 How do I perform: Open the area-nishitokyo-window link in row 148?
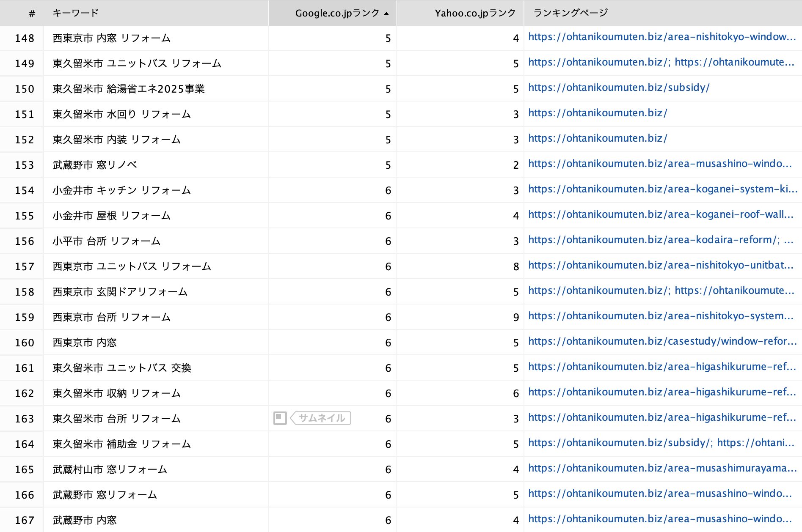click(x=662, y=37)
